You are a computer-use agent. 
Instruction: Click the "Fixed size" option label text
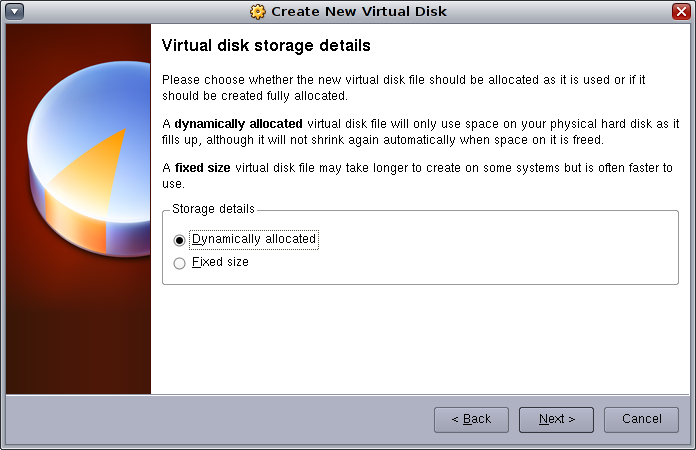221,263
